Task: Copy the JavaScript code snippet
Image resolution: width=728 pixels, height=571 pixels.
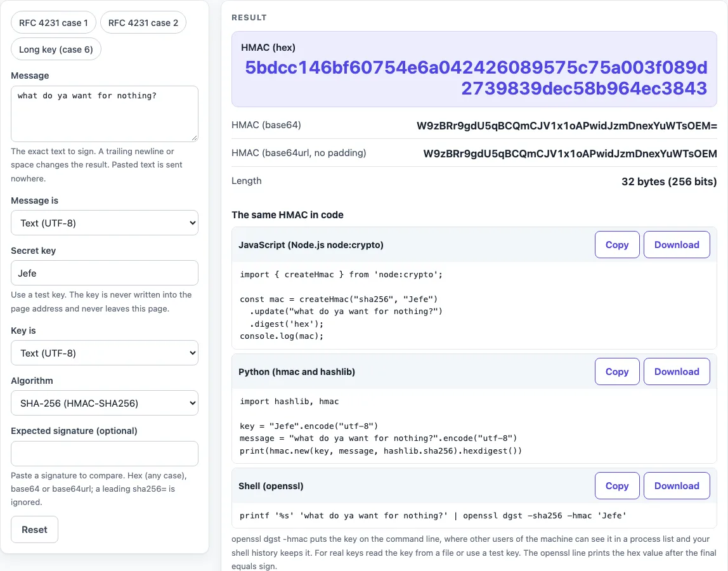Action: (617, 245)
